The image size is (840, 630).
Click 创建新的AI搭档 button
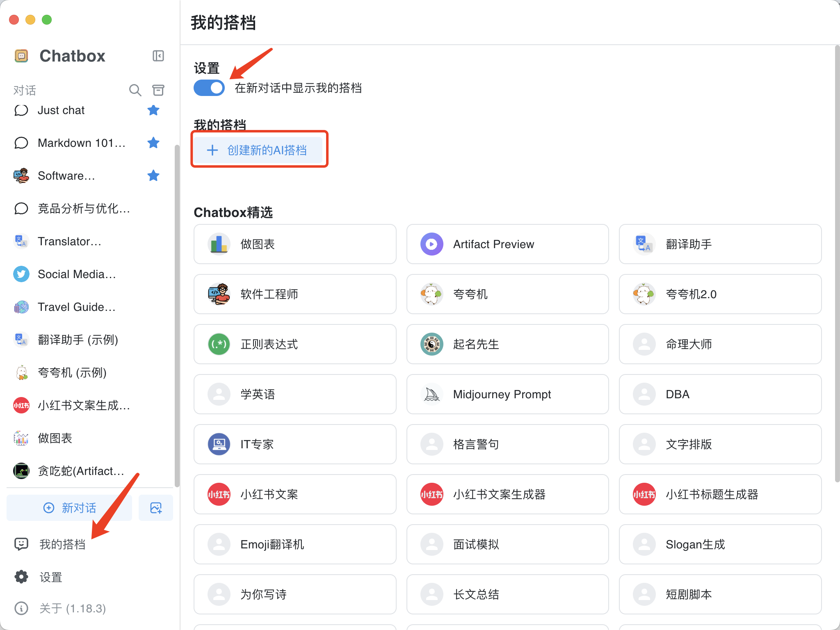(259, 150)
